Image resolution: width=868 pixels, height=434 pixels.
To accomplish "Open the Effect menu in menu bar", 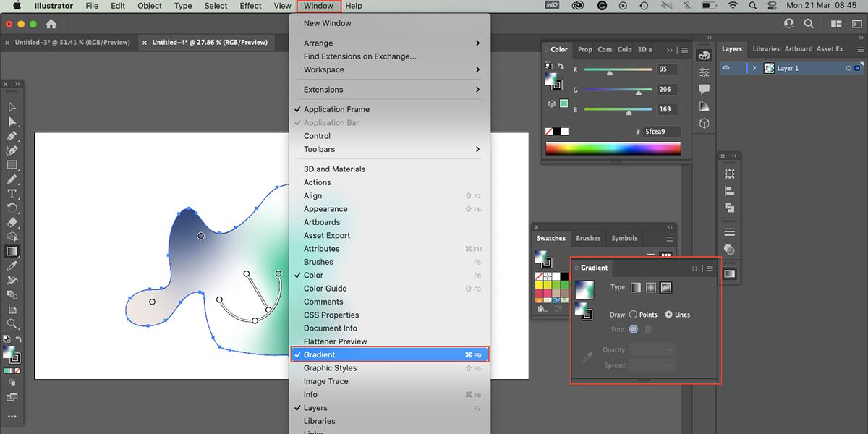I will click(x=250, y=6).
